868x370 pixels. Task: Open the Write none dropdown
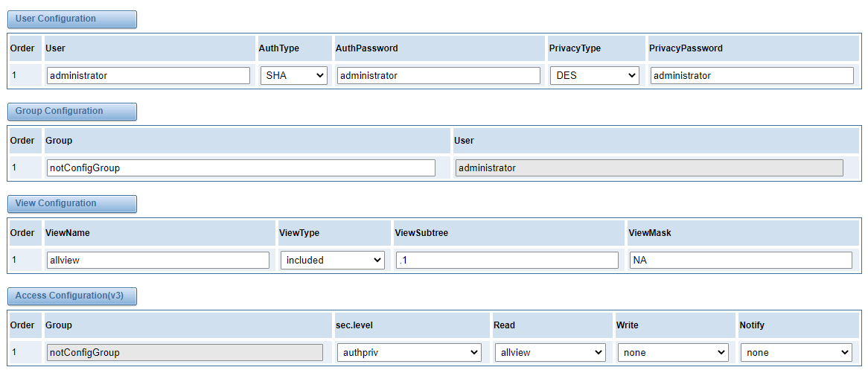pyautogui.click(x=673, y=352)
